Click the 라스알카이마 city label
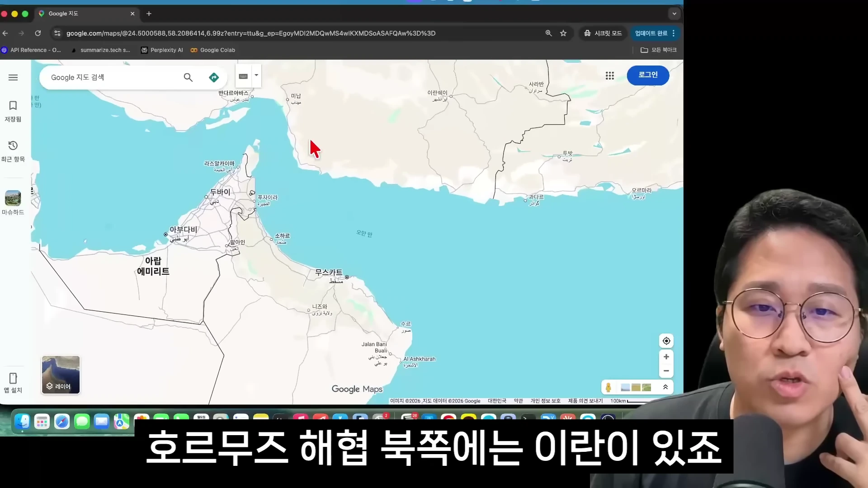This screenshot has height=488, width=868. point(219,164)
